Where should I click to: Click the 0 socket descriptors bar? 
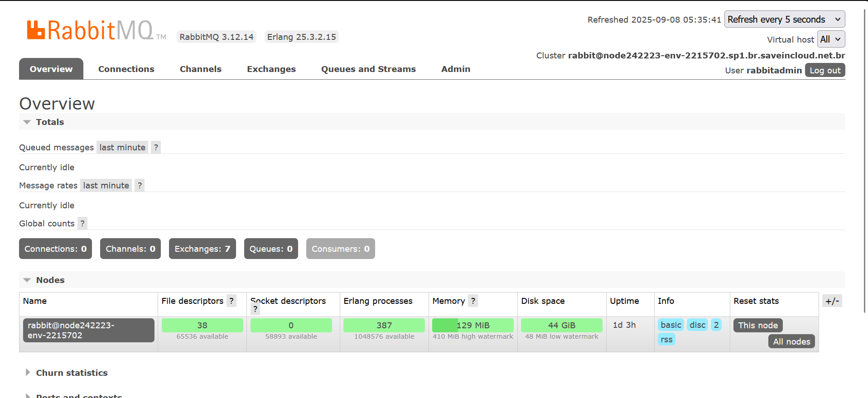[291, 325]
